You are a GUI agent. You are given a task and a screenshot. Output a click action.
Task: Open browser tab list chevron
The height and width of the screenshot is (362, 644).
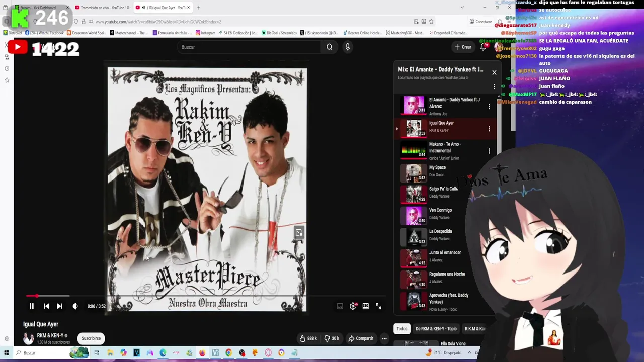462,7
